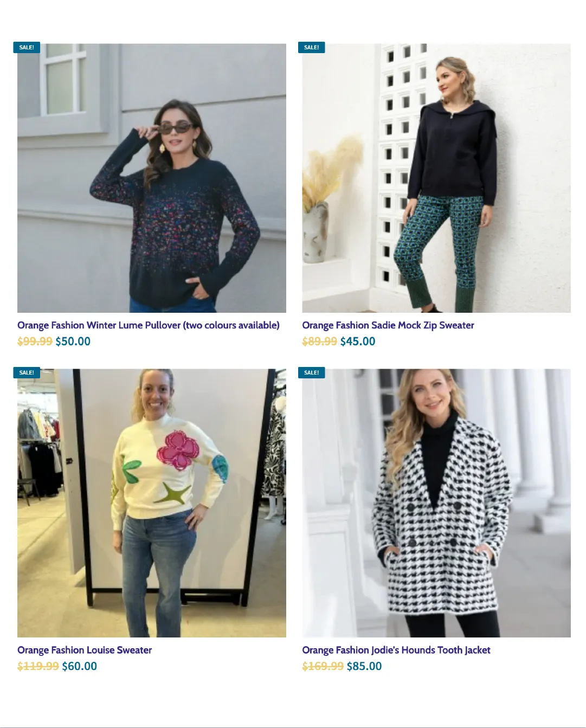Image resolution: width=586 pixels, height=728 pixels.
Task: Open the Jodie's Hounds Tooth Jacket photo
Action: pos(436,503)
